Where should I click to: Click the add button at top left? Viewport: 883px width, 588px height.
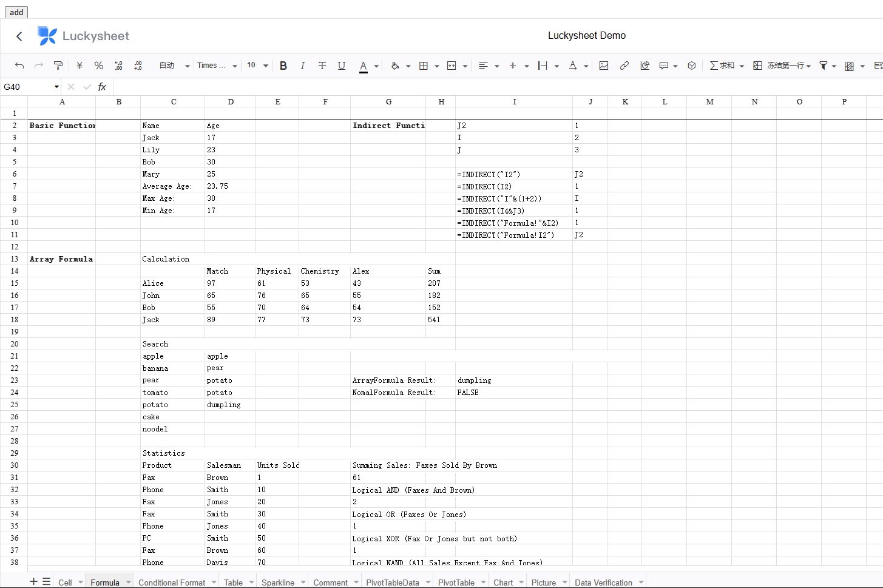16,12
